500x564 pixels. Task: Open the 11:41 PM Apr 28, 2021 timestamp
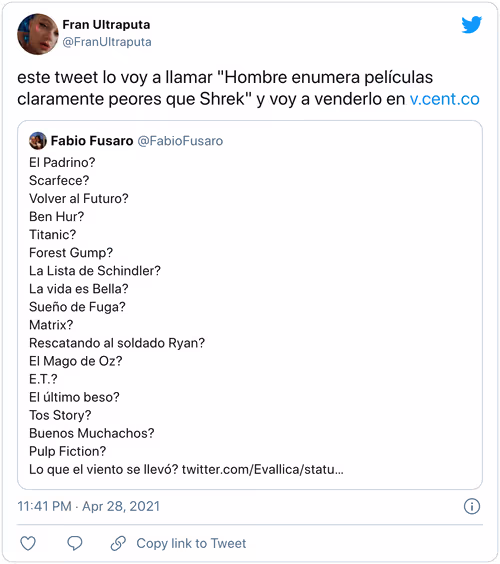(x=88, y=506)
